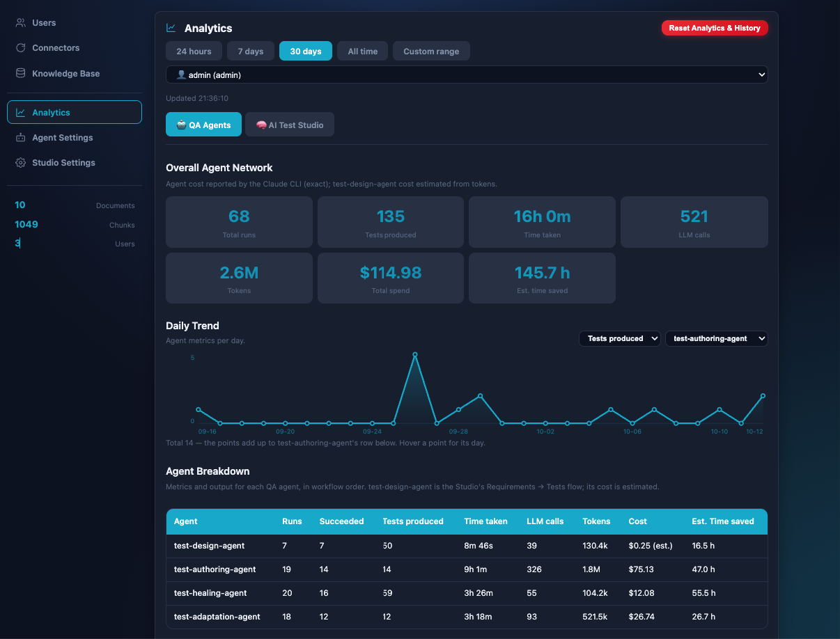
Task: Open the Tests produced metric dropdown
Action: click(x=620, y=338)
